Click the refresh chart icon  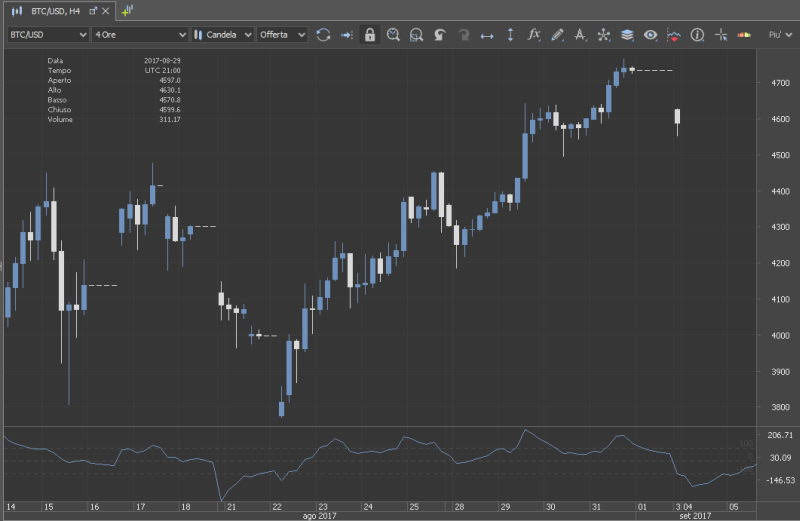[x=323, y=35]
